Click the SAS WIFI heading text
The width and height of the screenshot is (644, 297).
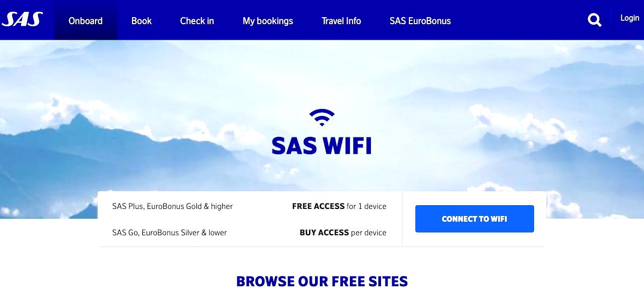point(321,146)
